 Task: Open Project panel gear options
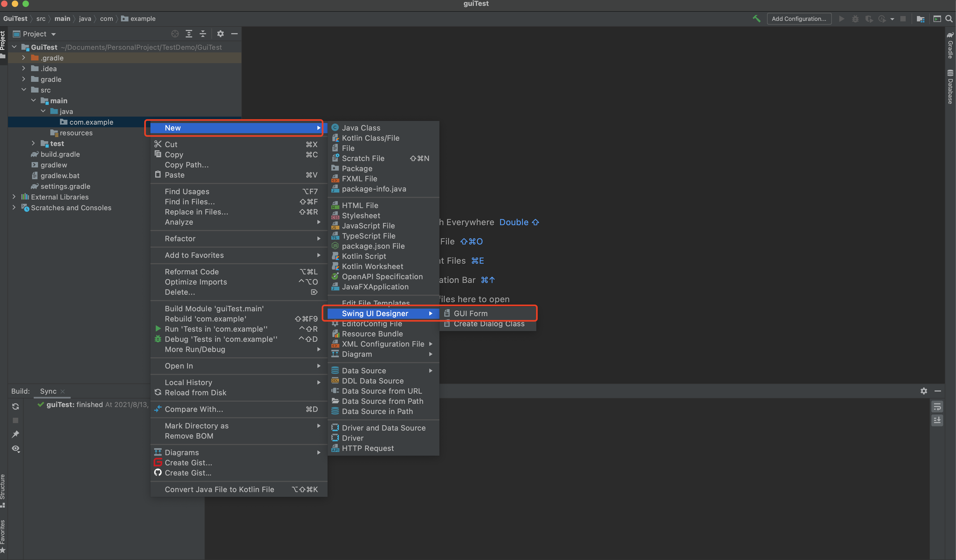[221, 34]
